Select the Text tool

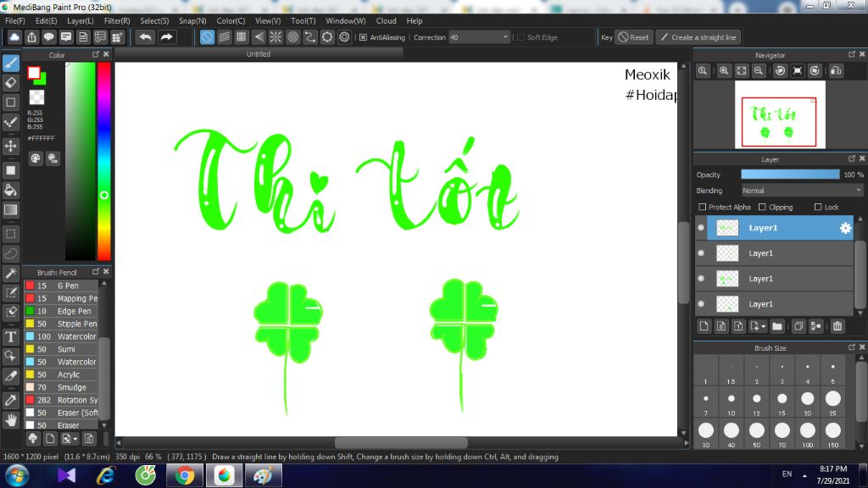[11, 337]
